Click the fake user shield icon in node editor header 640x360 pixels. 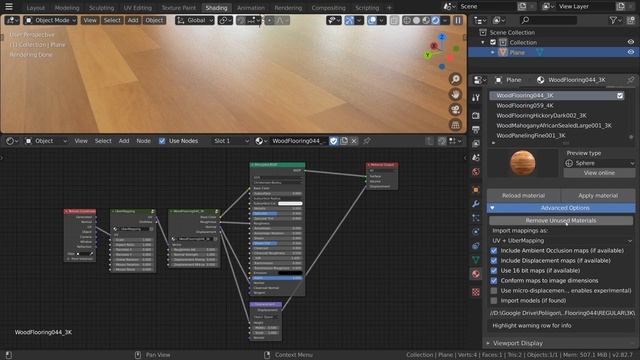click(x=333, y=141)
